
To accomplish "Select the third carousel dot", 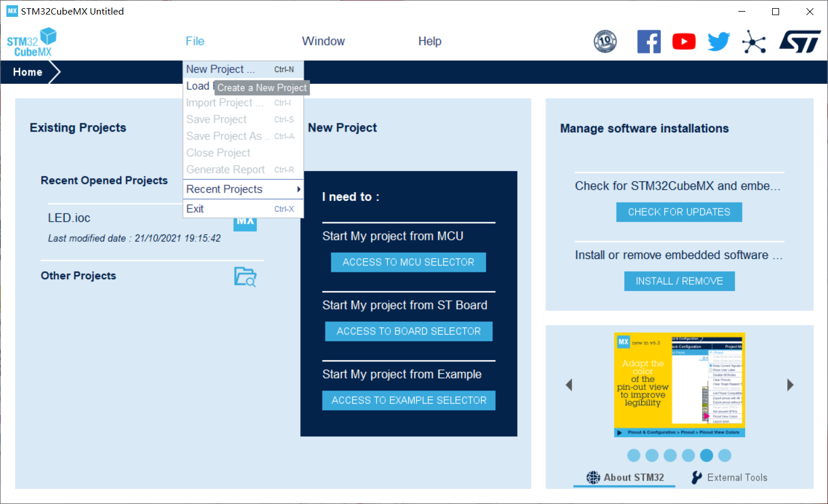I will [x=670, y=455].
